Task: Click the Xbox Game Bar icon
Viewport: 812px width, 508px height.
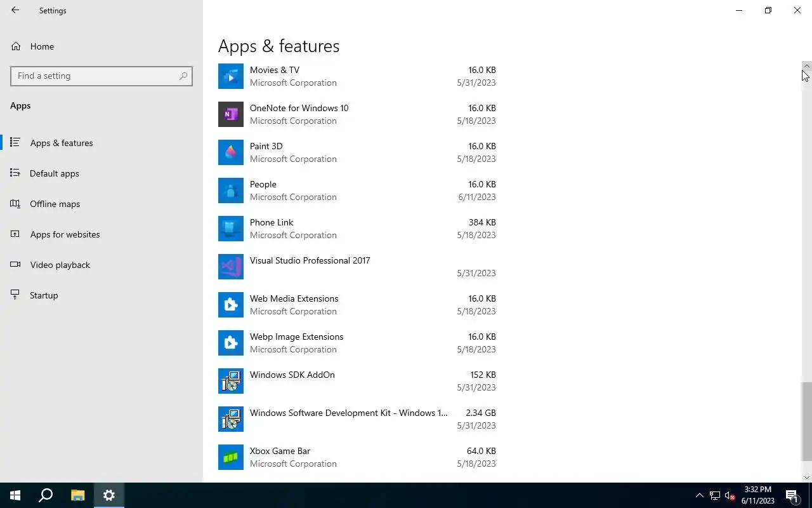Action: pos(231,457)
